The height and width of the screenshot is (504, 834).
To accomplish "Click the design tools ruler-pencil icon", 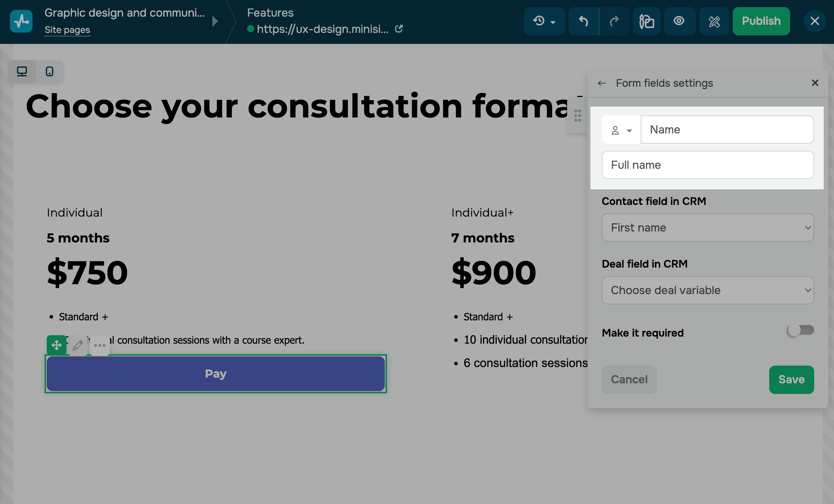I will [x=714, y=21].
